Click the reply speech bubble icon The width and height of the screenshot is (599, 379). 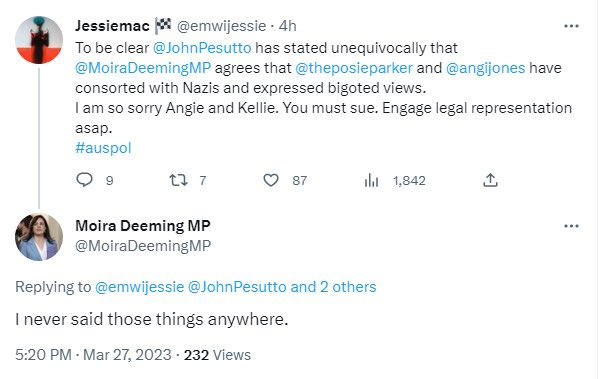pyautogui.click(x=84, y=180)
